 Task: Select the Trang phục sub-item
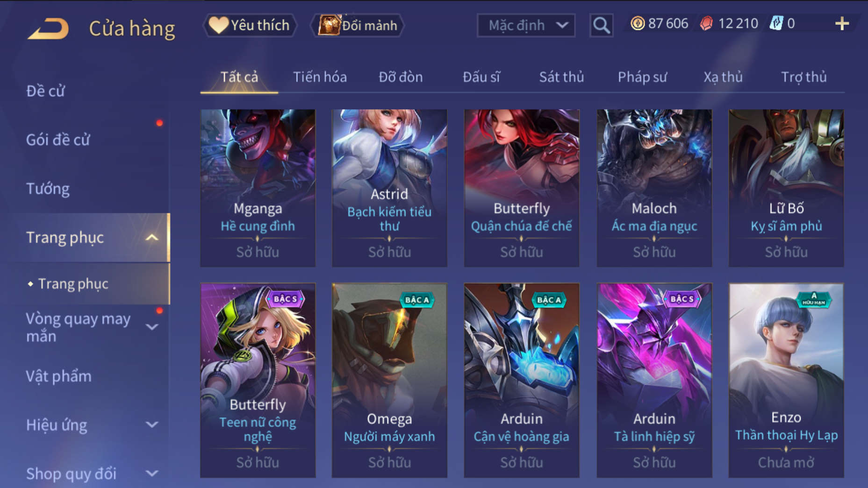73,284
